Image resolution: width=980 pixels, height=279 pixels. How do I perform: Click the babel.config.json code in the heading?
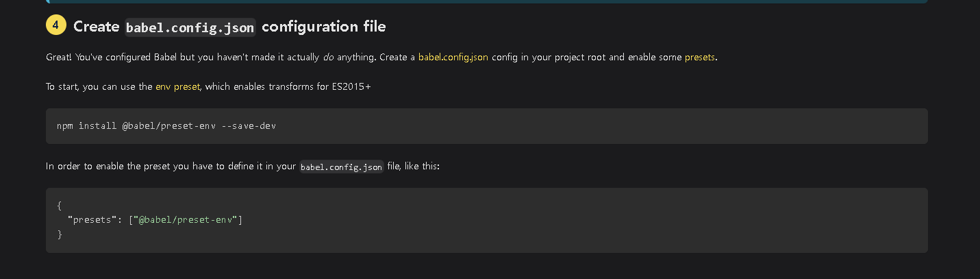[x=190, y=27]
